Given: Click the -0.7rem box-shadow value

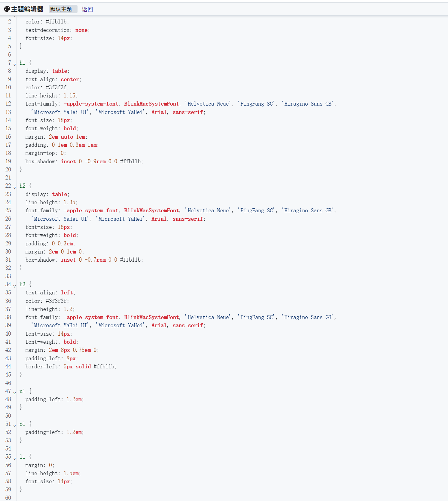Looking at the screenshot, I should coord(95,260).
